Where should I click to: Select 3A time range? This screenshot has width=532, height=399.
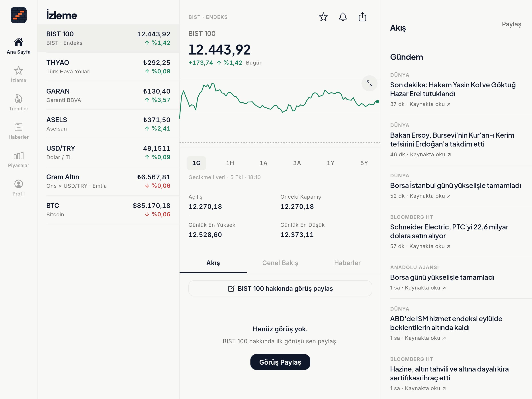pyautogui.click(x=297, y=163)
